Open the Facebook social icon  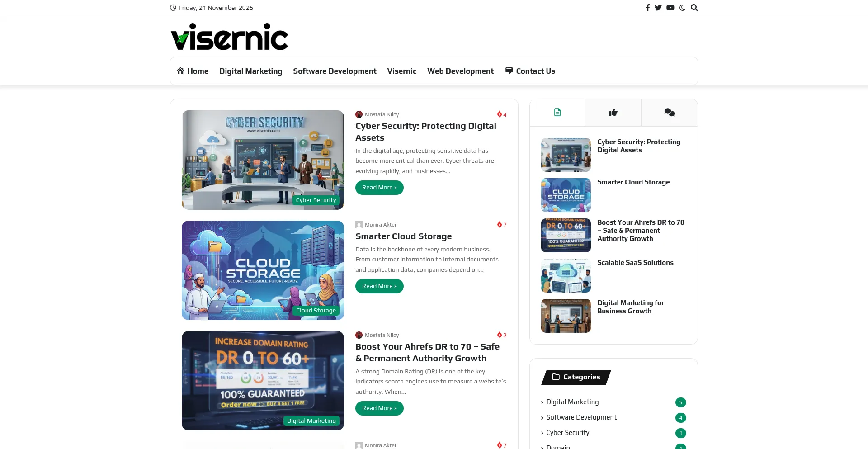pyautogui.click(x=647, y=8)
